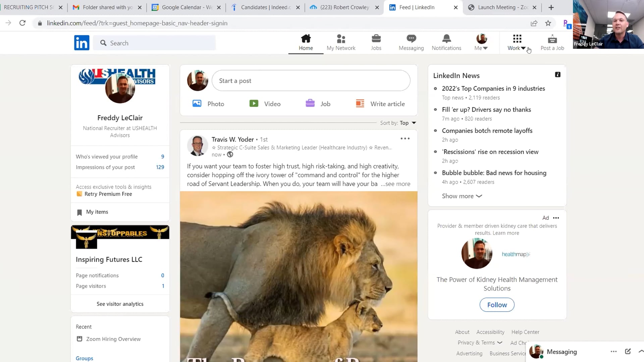The width and height of the screenshot is (644, 362).
Task: Open Messaging overlay options ellipsis
Action: click(x=613, y=351)
